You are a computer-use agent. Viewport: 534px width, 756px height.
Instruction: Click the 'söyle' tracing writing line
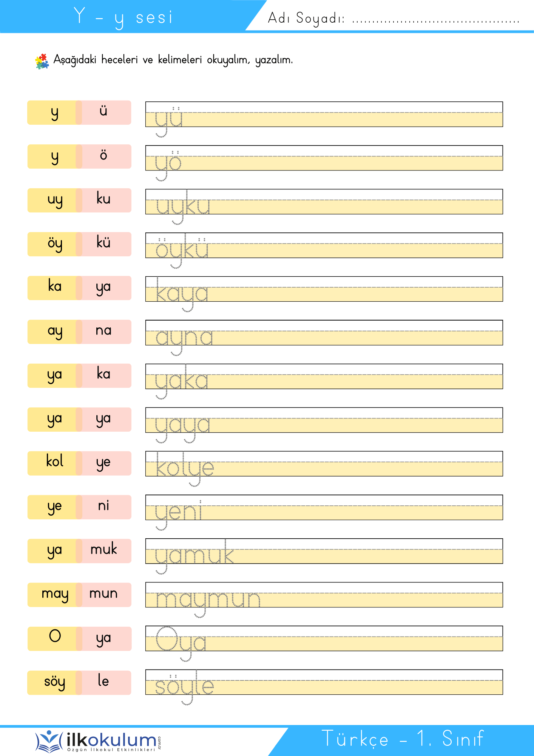click(x=324, y=682)
